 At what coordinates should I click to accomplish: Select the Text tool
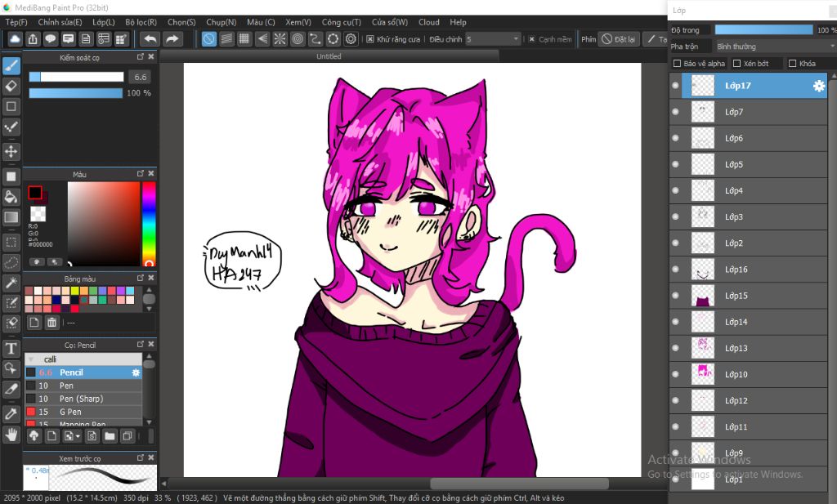[11, 349]
